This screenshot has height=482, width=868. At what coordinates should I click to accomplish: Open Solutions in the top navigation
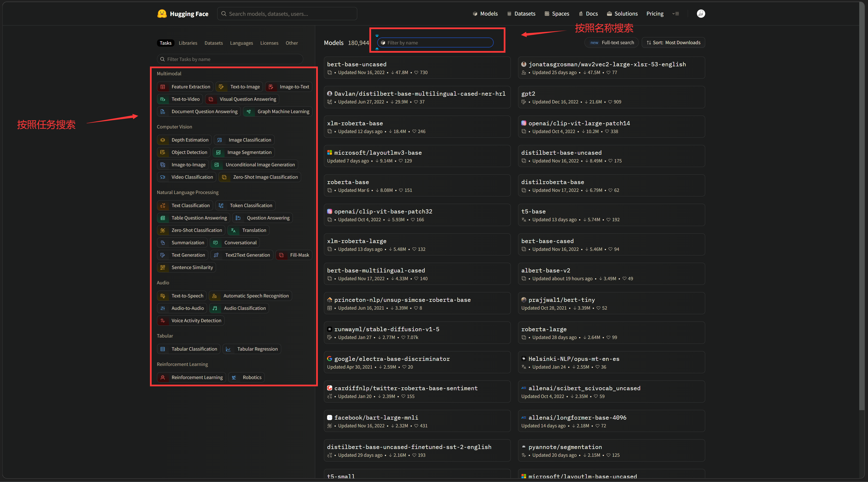pyautogui.click(x=622, y=13)
